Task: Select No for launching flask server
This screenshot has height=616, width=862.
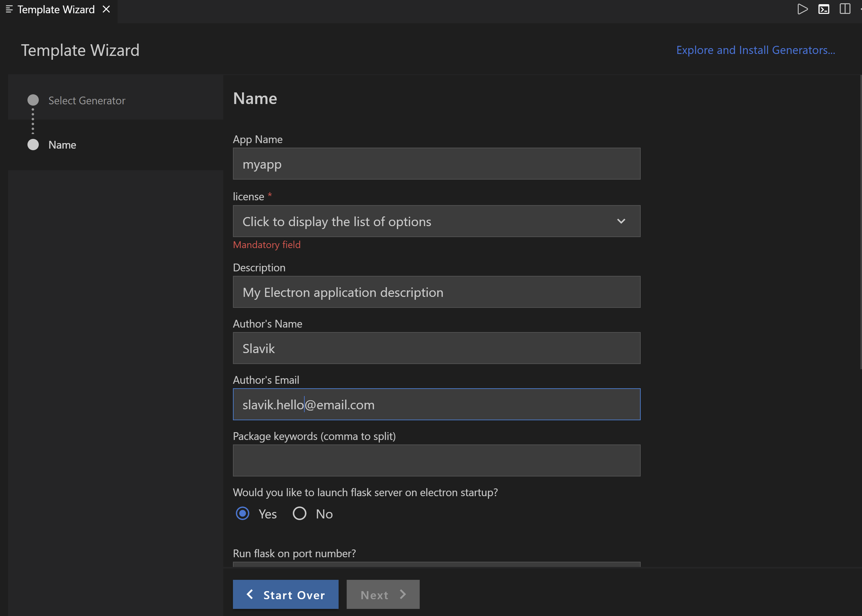Action: pyautogui.click(x=300, y=514)
